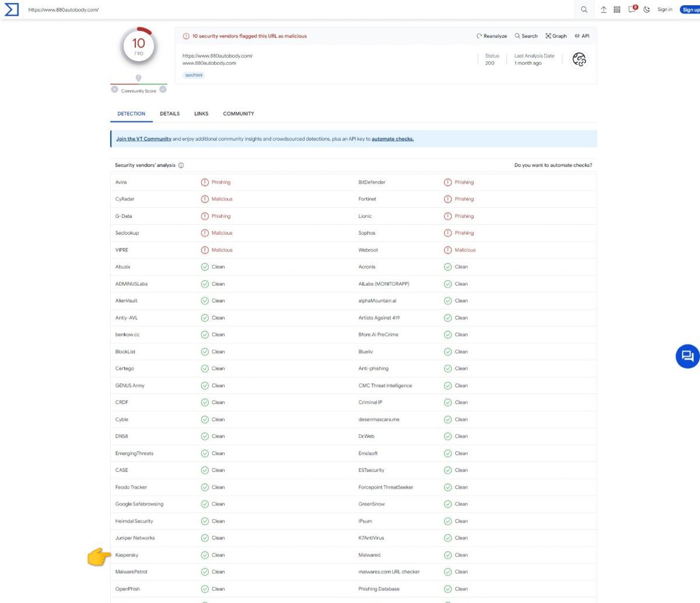Click the Search action near Graph

526,36
